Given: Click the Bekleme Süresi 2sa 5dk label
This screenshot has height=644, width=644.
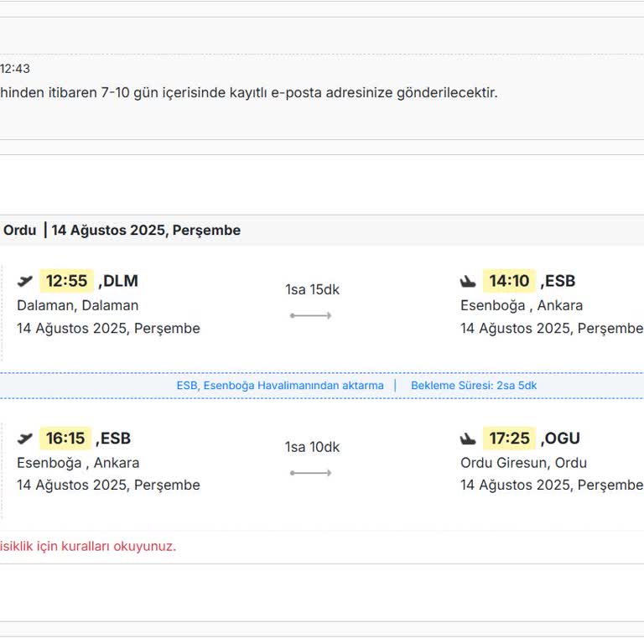Looking at the screenshot, I should click(x=474, y=386).
